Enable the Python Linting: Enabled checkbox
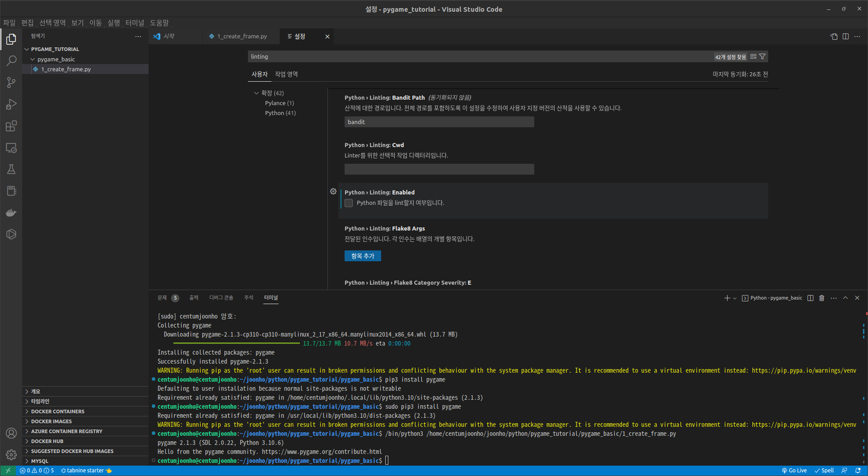This screenshot has height=476, width=868. (x=348, y=203)
